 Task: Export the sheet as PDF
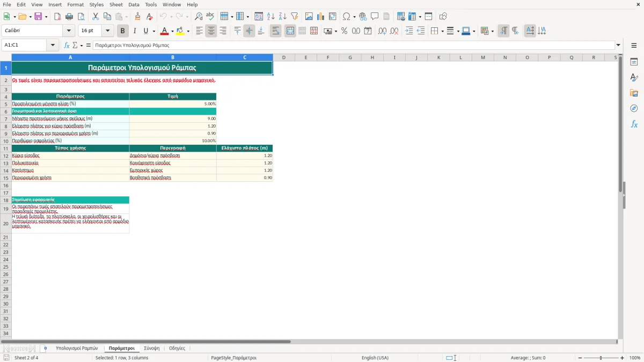[57, 17]
